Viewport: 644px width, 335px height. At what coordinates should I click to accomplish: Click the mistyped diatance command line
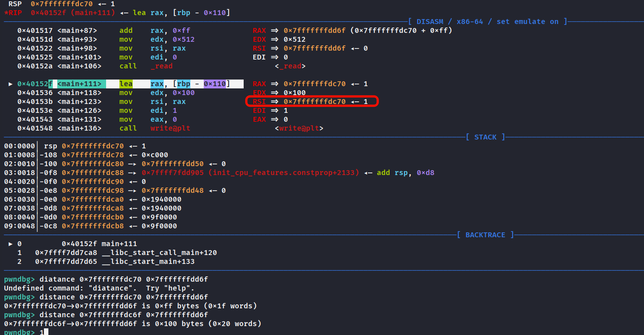tap(106, 279)
